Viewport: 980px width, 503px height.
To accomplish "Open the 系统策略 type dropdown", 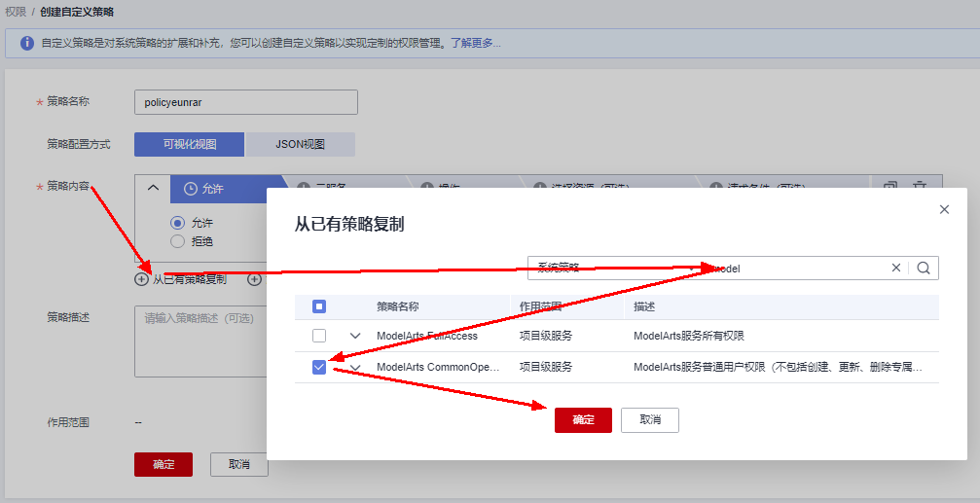I will [x=614, y=268].
